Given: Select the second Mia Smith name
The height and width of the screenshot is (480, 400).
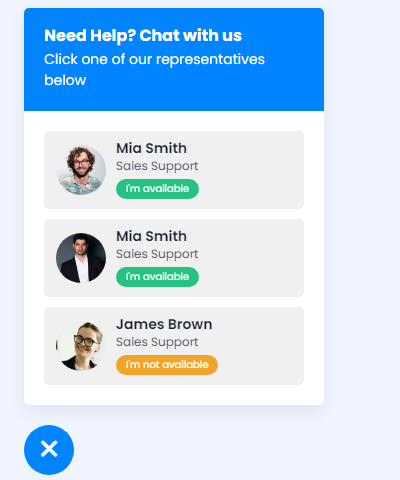Looking at the screenshot, I should pos(151,236).
